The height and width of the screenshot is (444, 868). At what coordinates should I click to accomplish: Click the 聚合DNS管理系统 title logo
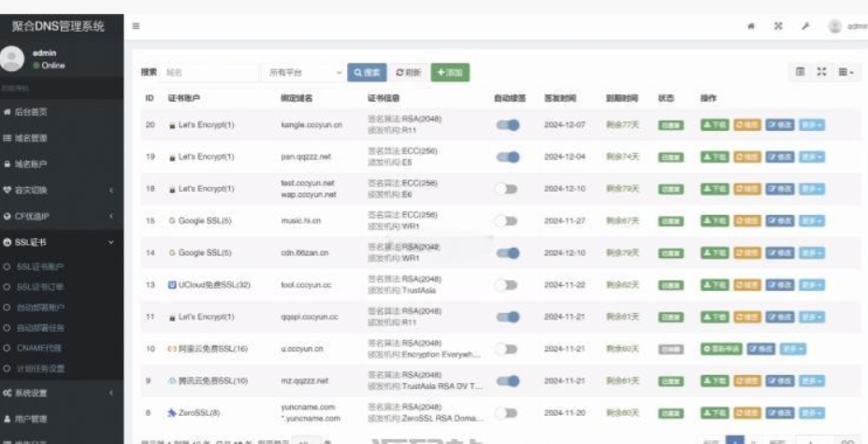(x=58, y=26)
